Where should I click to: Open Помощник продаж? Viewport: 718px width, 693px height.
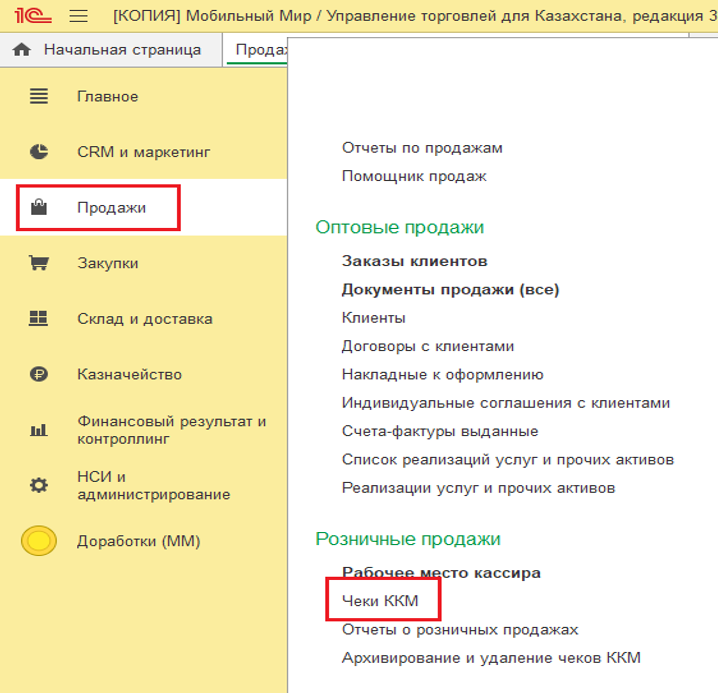point(414,176)
